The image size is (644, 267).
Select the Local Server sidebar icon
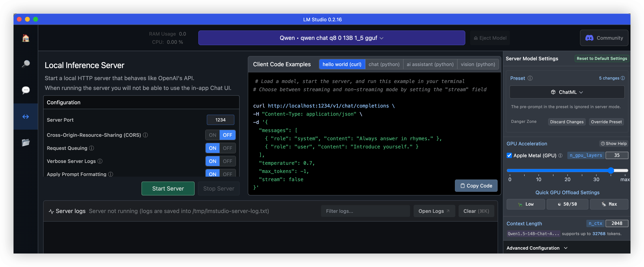[x=26, y=117]
